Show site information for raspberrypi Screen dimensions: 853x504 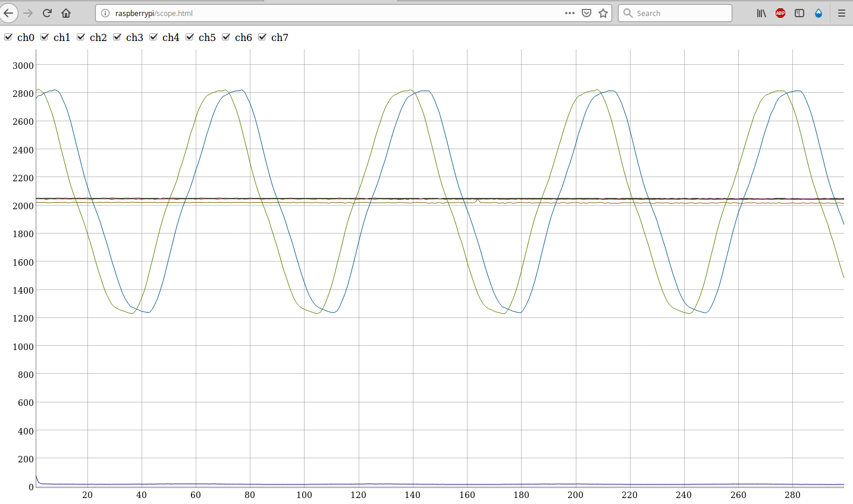point(105,13)
